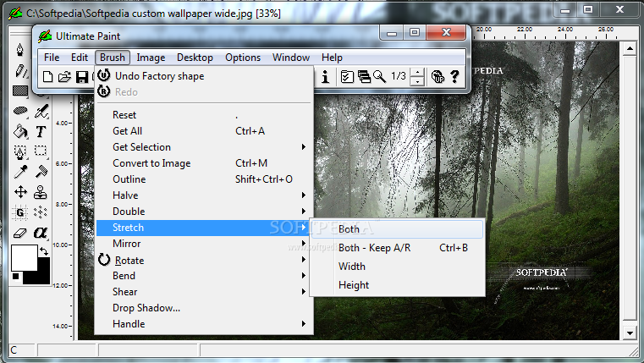Select the freehand brush selection tool
The height and width of the screenshot is (363, 644).
pos(20,151)
